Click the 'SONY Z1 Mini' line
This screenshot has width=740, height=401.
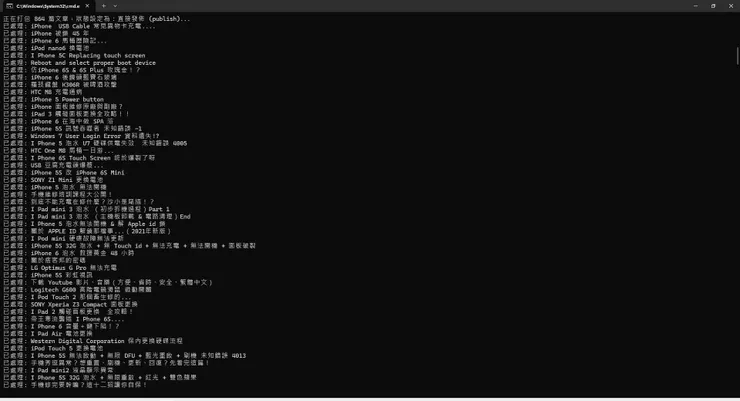tap(53, 180)
